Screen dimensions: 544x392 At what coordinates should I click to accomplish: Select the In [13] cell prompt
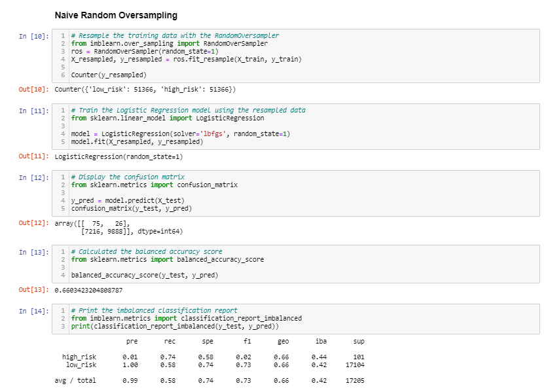tap(34, 252)
